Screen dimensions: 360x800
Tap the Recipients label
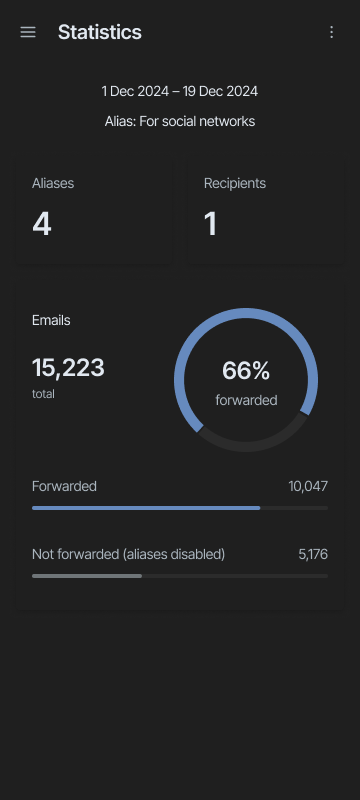coord(235,183)
